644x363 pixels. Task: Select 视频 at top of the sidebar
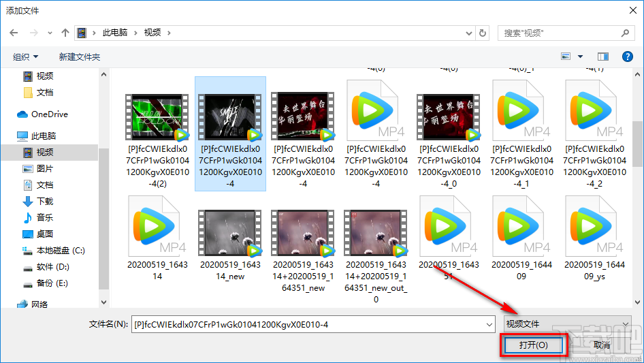45,76
